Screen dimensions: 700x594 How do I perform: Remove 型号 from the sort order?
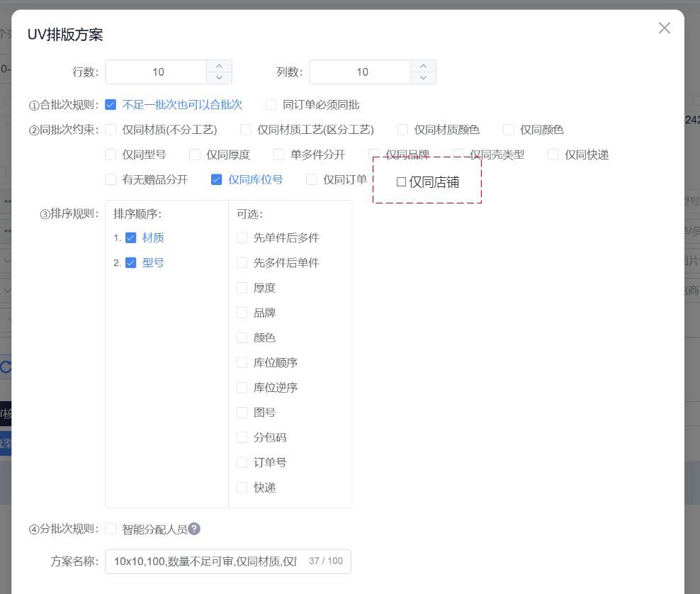click(130, 263)
